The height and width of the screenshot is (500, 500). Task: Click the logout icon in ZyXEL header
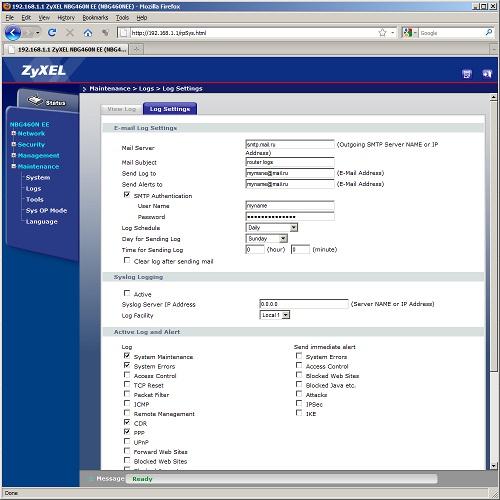pyautogui.click(x=487, y=74)
